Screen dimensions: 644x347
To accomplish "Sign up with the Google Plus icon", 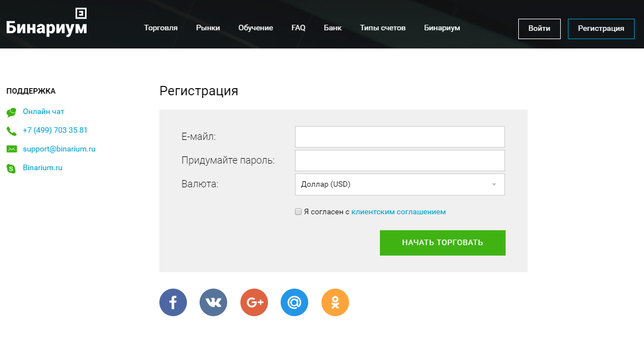I will (x=254, y=302).
